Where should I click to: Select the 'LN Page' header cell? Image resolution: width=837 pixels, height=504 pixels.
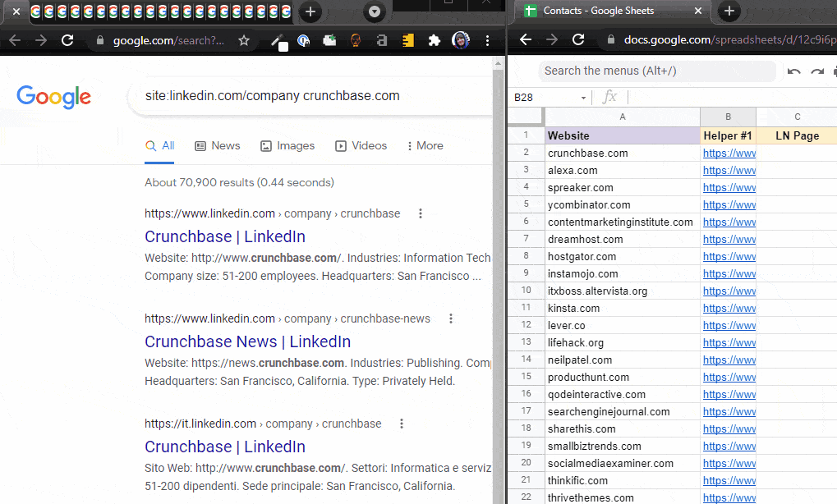797,135
